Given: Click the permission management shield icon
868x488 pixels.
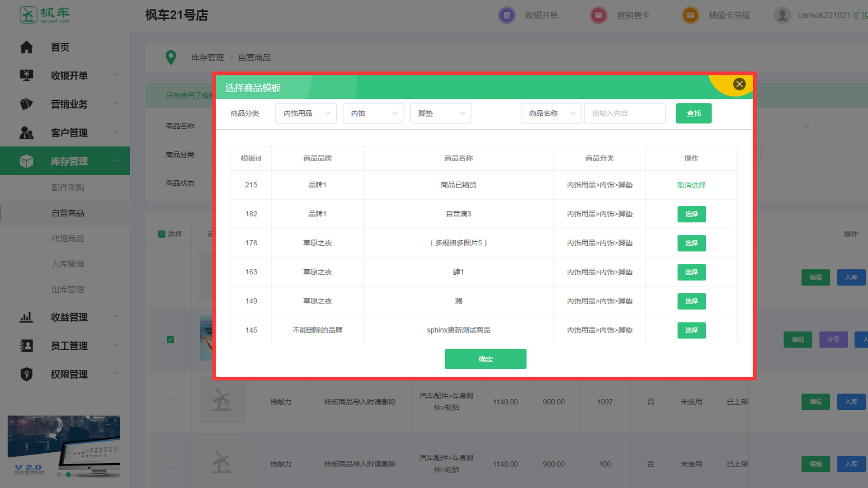Looking at the screenshot, I should 26,374.
